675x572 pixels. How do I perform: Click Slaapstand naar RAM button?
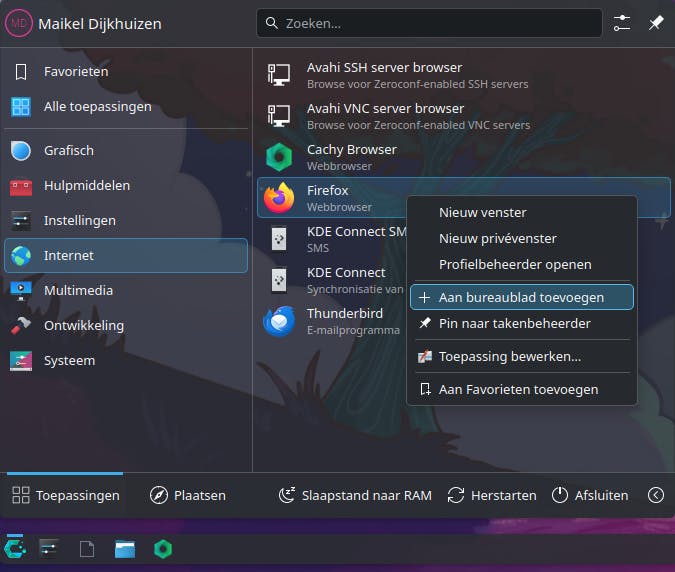tap(355, 495)
